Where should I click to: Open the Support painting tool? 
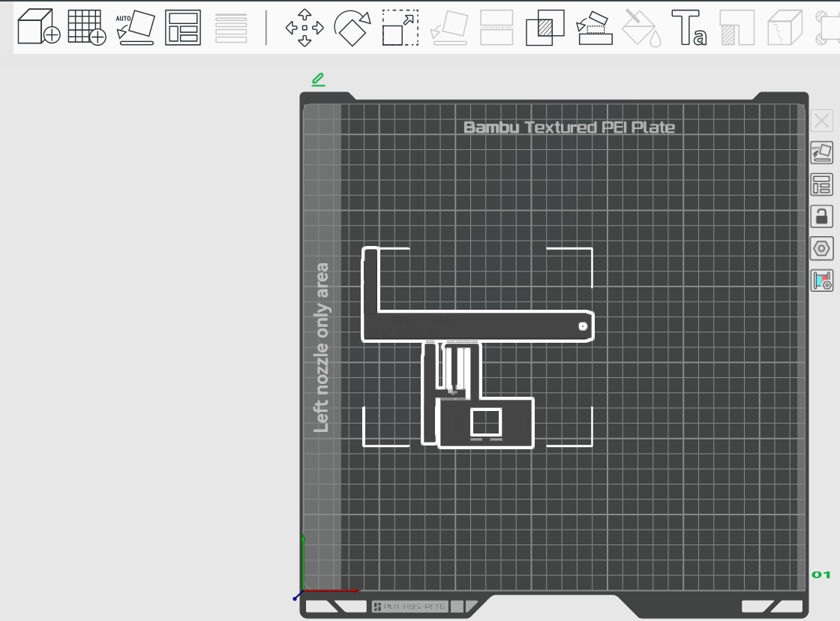[x=593, y=27]
